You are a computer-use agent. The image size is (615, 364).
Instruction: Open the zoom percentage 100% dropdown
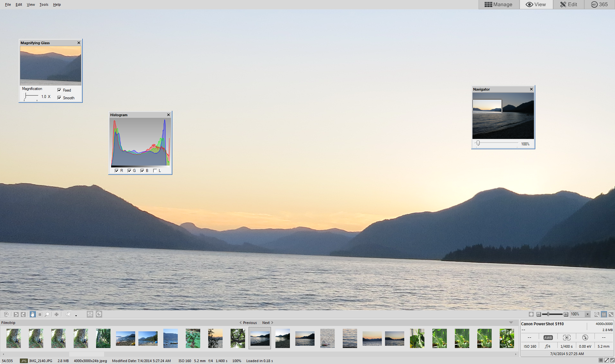coord(587,314)
